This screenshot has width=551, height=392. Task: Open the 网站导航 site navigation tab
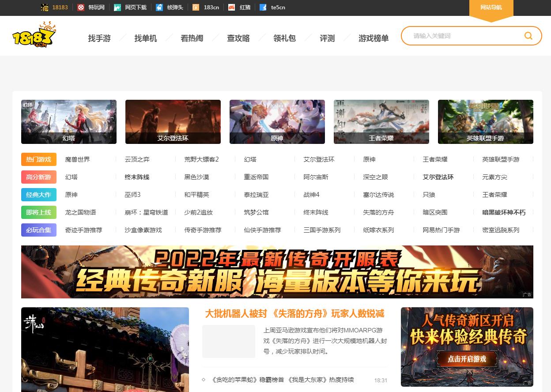[491, 8]
